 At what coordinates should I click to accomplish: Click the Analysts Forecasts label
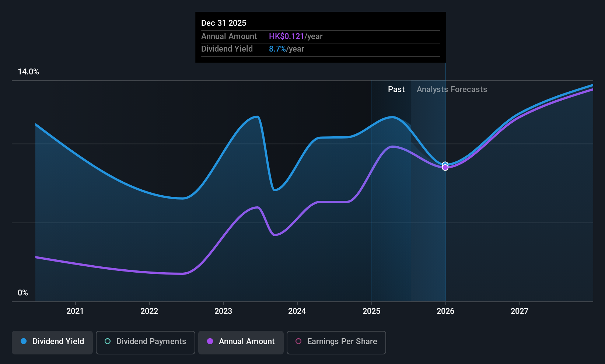(452, 90)
